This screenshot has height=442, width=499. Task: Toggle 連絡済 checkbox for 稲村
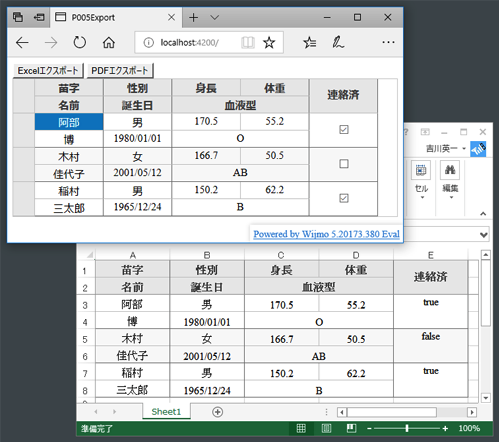(x=344, y=198)
